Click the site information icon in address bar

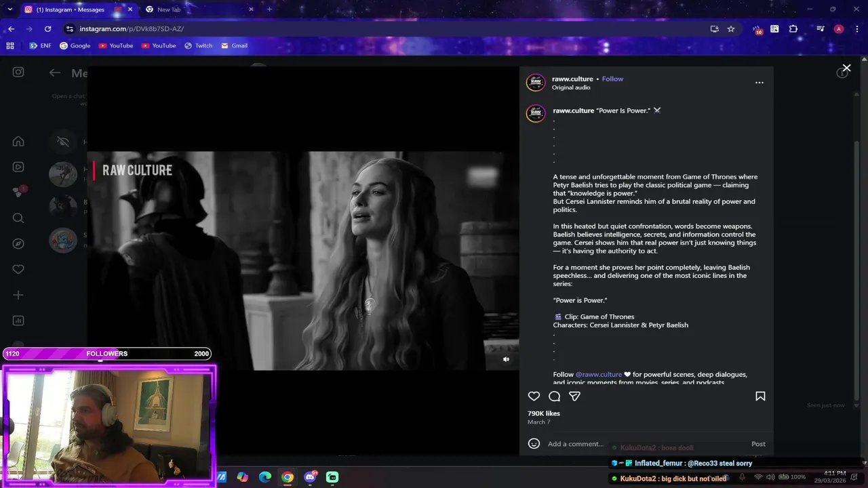tap(69, 28)
